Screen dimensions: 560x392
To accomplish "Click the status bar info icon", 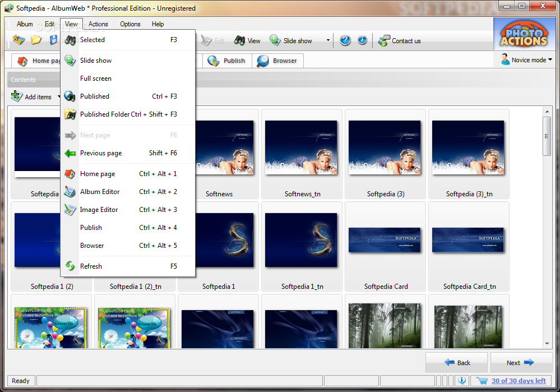I will (x=462, y=381).
